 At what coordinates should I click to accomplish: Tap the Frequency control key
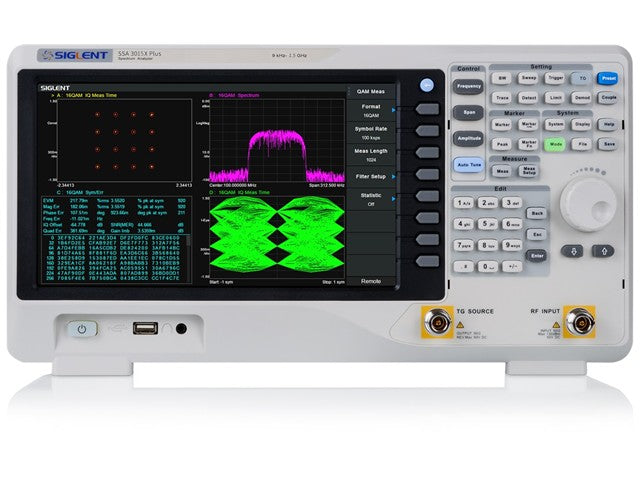click(x=468, y=87)
